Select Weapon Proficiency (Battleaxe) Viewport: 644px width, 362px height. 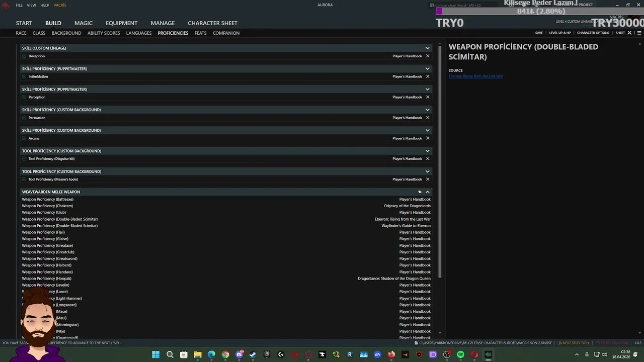[226, 199]
